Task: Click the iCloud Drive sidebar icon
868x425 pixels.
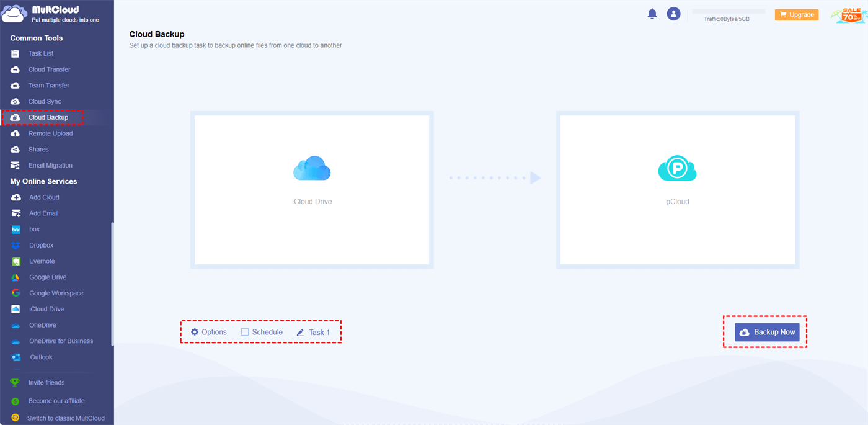Action: [x=16, y=309]
